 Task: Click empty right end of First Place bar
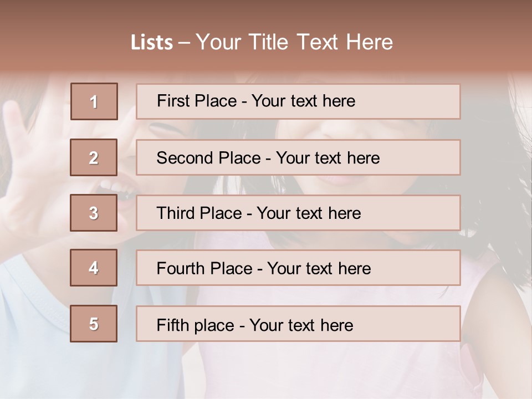pyautogui.click(x=421, y=101)
